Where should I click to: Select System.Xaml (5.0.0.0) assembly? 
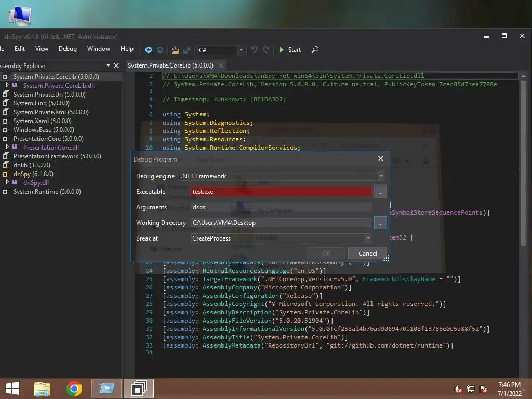pos(42,121)
